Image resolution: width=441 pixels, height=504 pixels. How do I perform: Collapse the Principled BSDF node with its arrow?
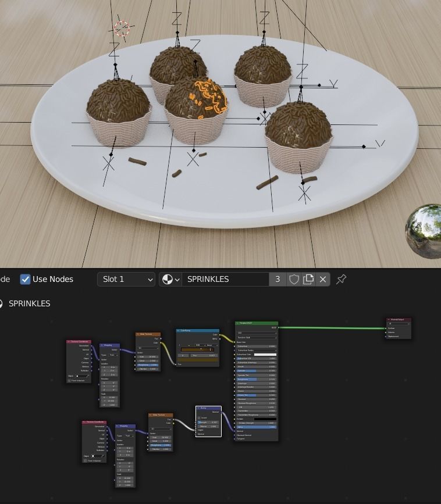coord(237,323)
